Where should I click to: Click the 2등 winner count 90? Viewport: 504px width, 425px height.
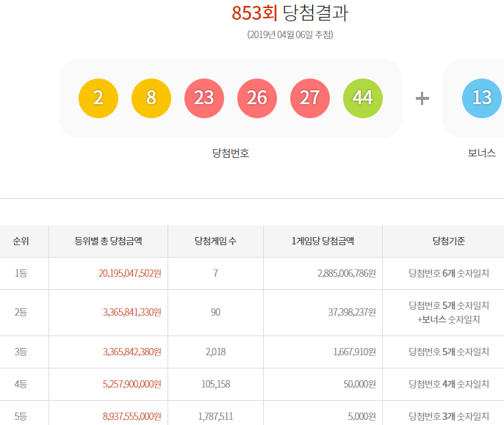215,312
